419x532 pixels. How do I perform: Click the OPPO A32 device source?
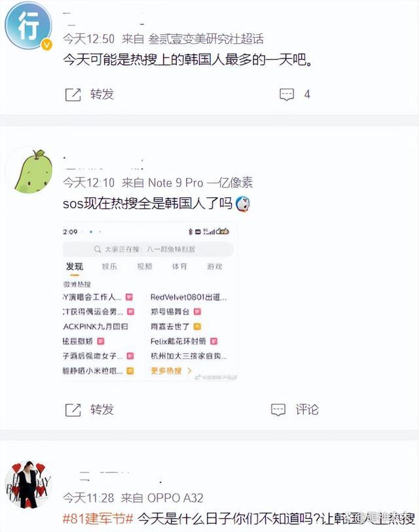[x=175, y=498]
